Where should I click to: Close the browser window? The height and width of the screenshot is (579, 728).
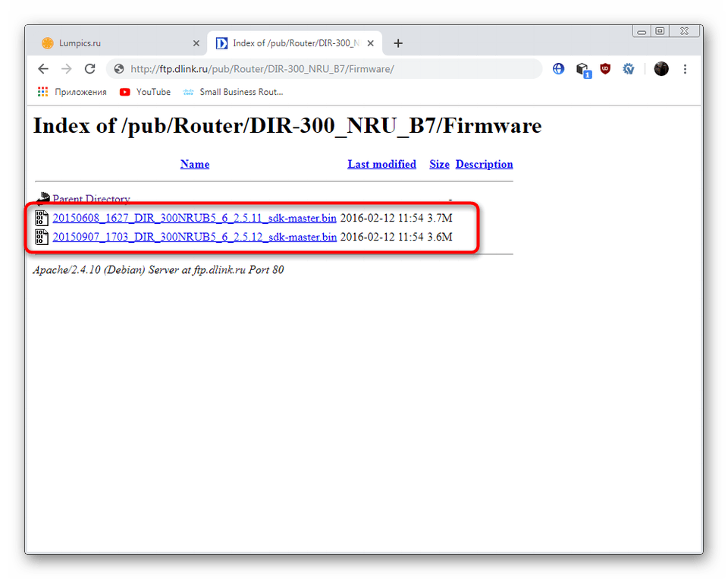pyautogui.click(x=684, y=32)
